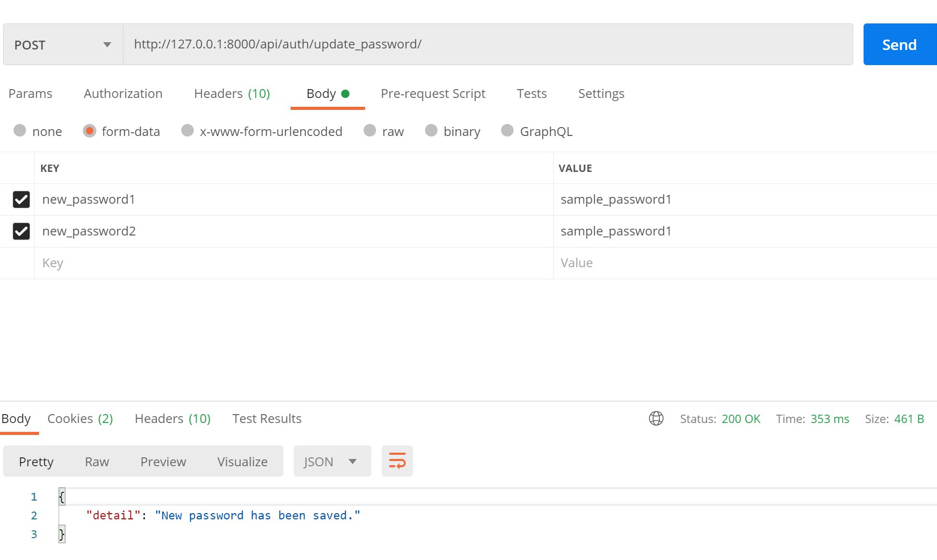Switch response view to Raw

pyautogui.click(x=97, y=462)
